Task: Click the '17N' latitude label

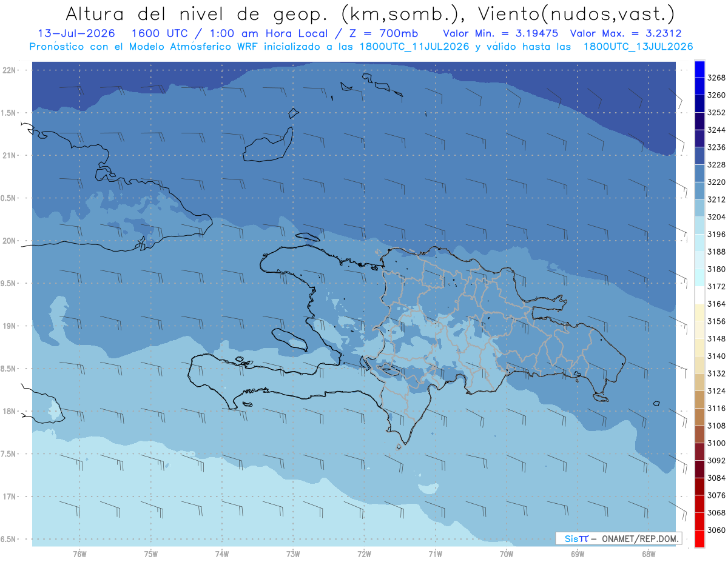Action: (10, 496)
